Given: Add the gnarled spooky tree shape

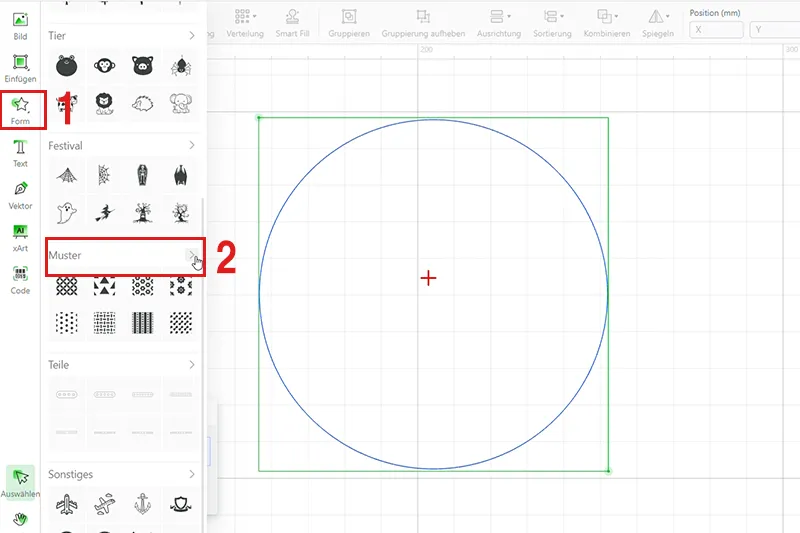Looking at the screenshot, I should click(x=181, y=213).
